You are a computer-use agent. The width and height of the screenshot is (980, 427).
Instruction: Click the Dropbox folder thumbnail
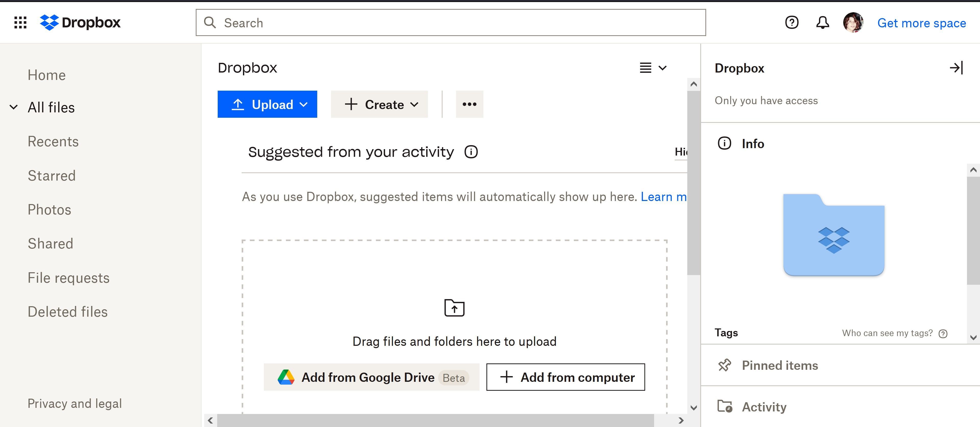click(x=834, y=235)
